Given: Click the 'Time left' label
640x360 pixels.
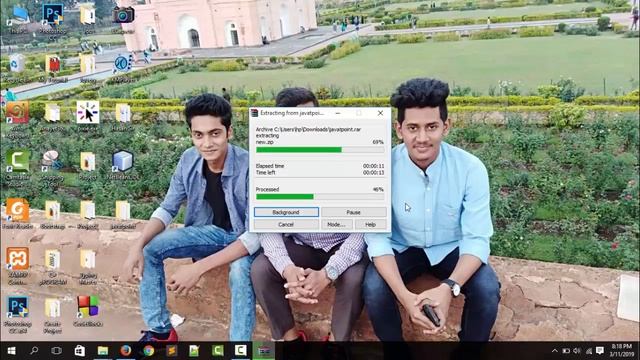Looking at the screenshot, I should (266, 173).
